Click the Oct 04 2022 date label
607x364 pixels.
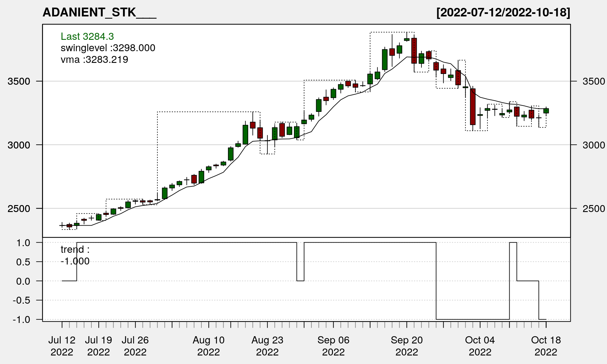click(480, 346)
